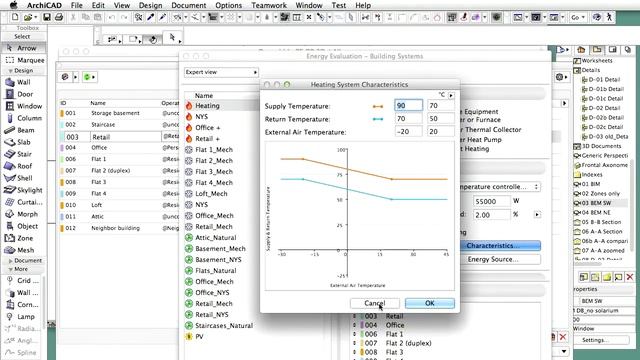Click the inject parameters syringe icon
Viewport: 640px width, 360px height.
[x=162, y=17]
